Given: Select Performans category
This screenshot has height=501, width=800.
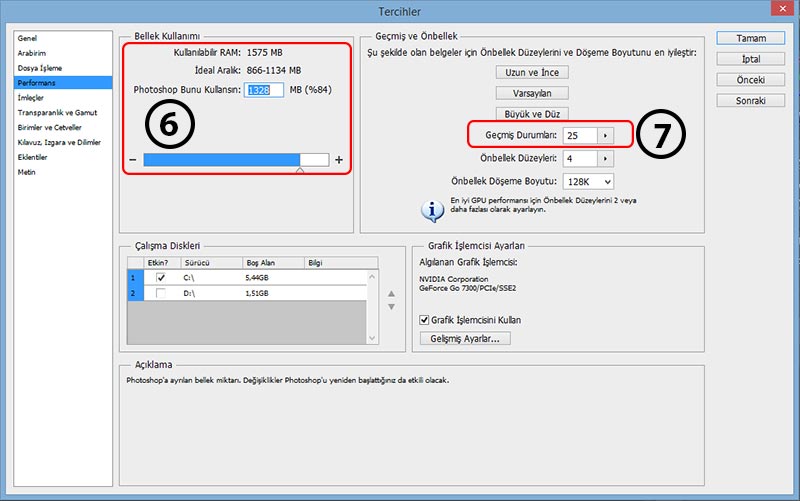Looking at the screenshot, I should tap(63, 83).
